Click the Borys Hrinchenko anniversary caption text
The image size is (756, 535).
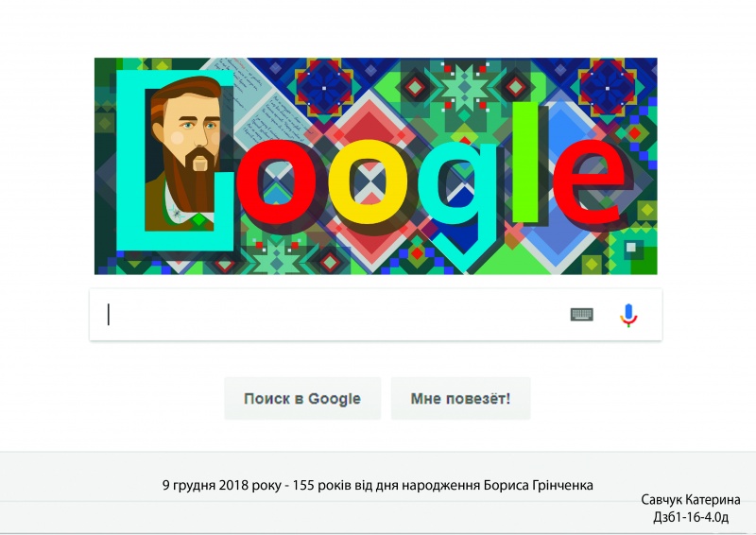tap(377, 485)
